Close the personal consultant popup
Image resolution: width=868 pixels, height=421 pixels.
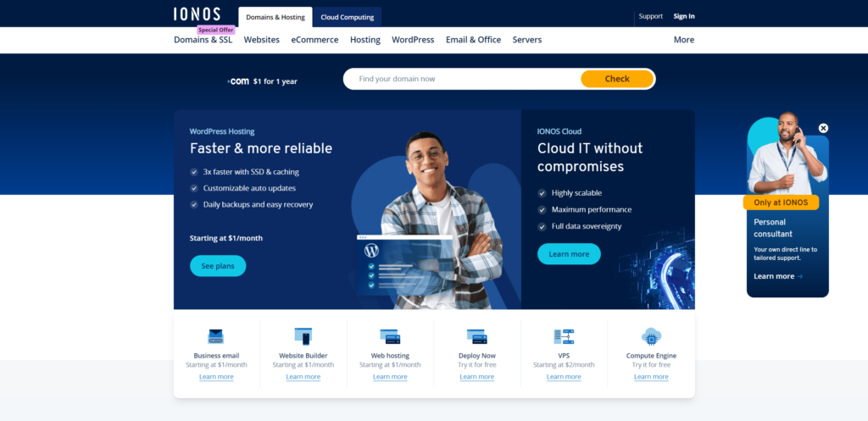pyautogui.click(x=823, y=129)
